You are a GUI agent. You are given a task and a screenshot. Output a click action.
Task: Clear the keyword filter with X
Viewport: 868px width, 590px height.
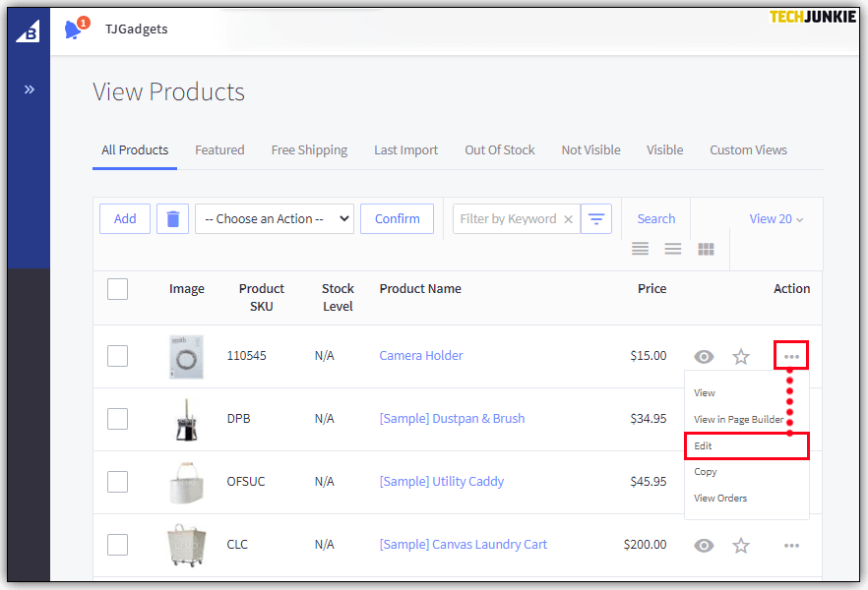click(x=568, y=219)
